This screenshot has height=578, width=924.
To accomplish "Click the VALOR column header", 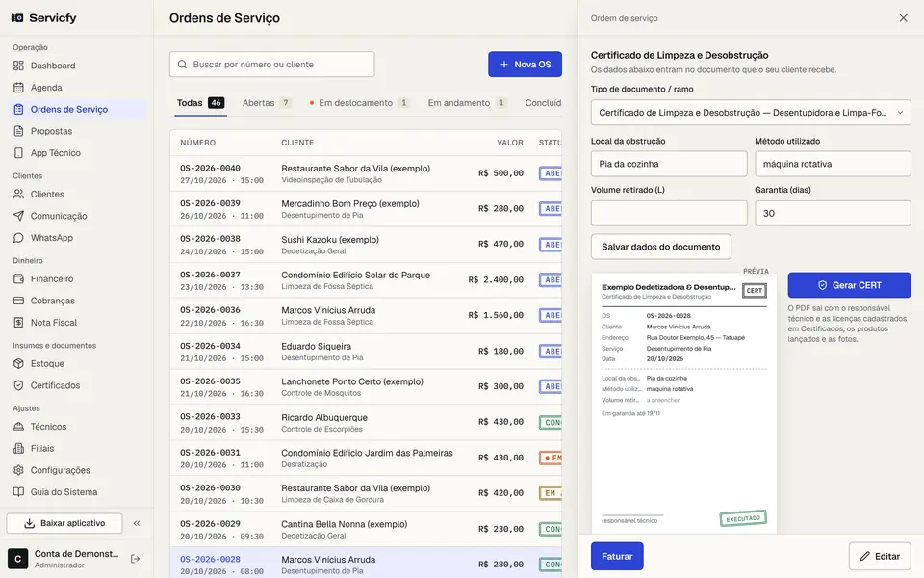I will pyautogui.click(x=510, y=143).
